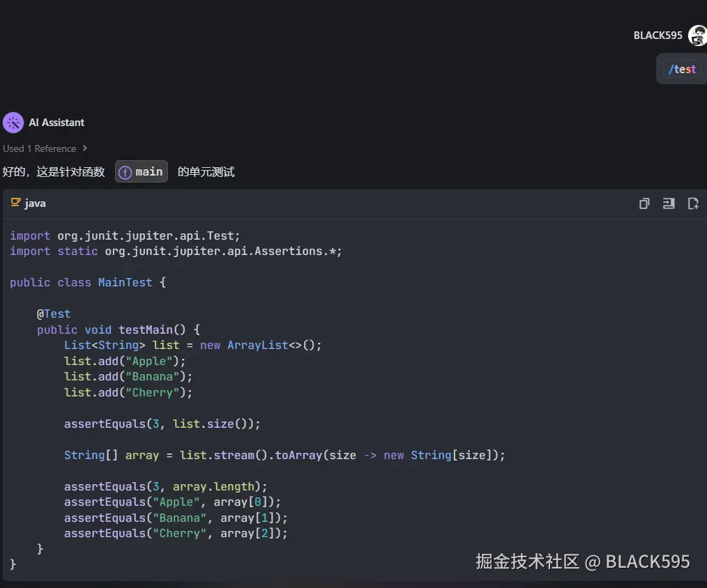Click the /test command message

click(x=682, y=69)
